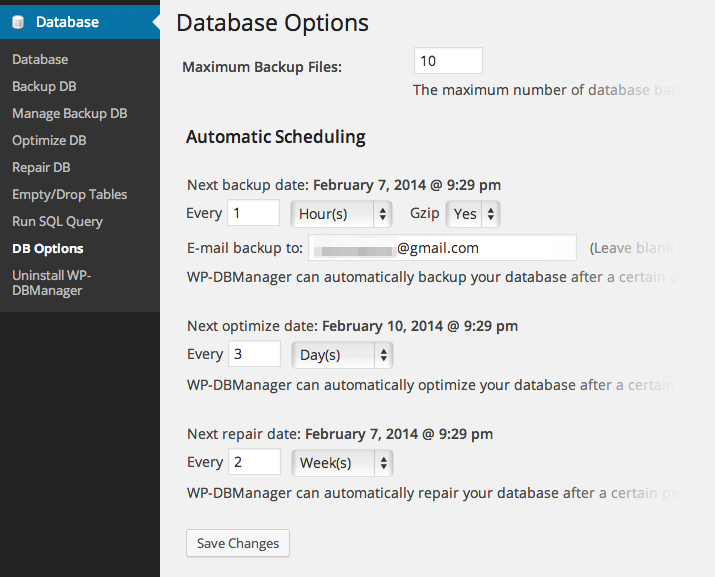Click the optimize interval number field

pos(254,354)
